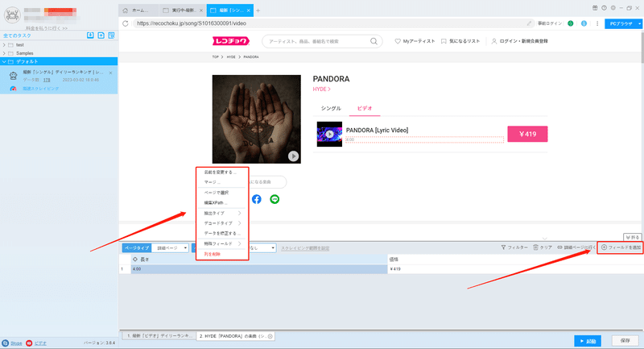Click the pencil edit icon in URL bar
Screen dimensions: 644x349
click(x=529, y=23)
